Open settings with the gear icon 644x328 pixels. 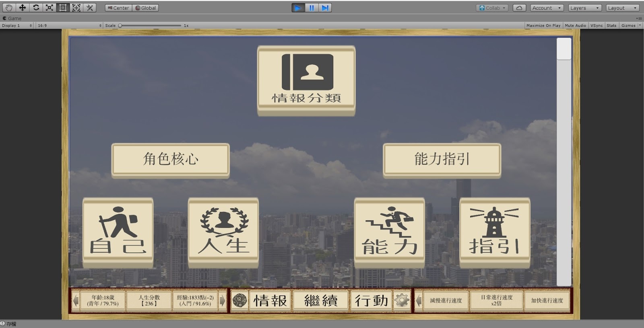(x=402, y=300)
